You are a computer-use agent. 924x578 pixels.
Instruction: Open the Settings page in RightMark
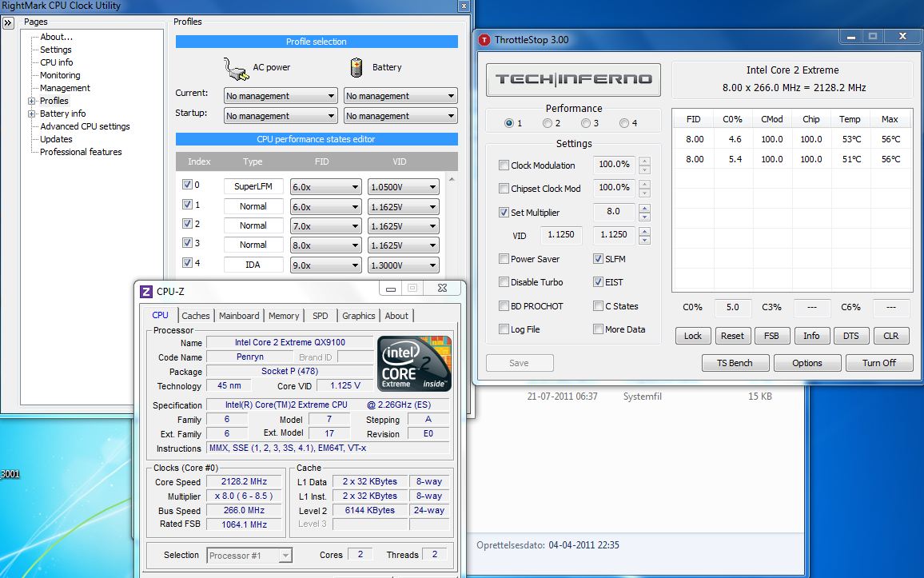tap(55, 50)
